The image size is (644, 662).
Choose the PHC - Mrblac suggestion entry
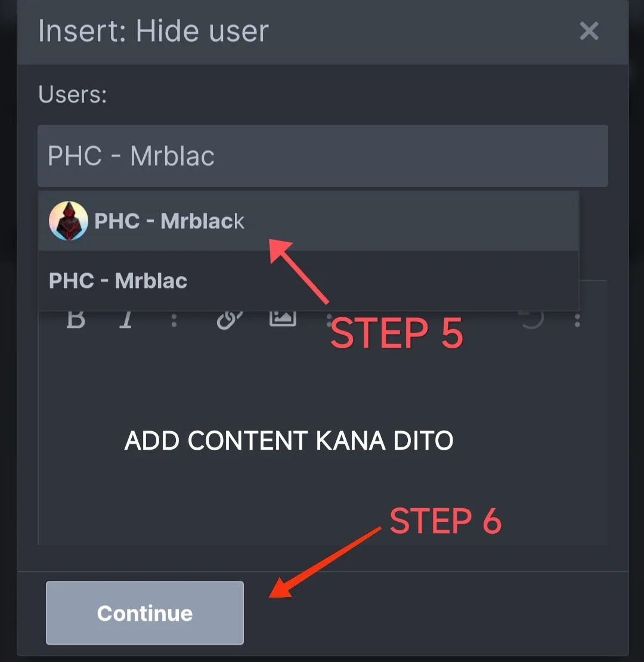pyautogui.click(x=308, y=281)
